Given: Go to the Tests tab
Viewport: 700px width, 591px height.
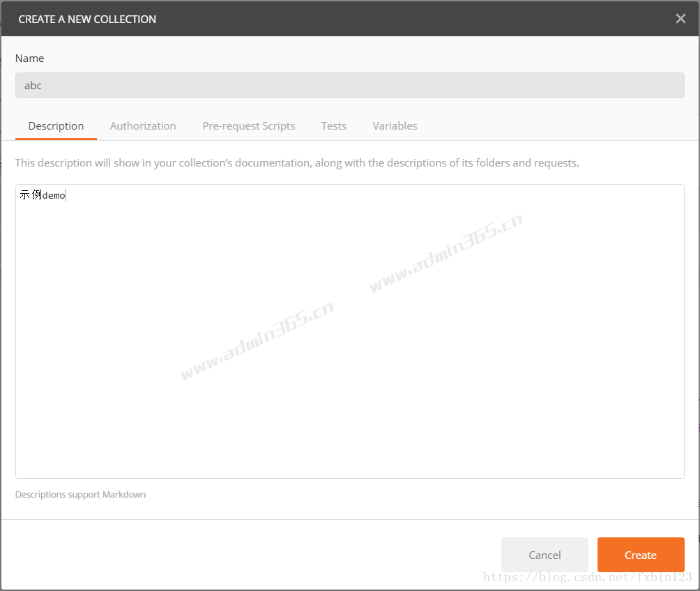Looking at the screenshot, I should click(333, 126).
